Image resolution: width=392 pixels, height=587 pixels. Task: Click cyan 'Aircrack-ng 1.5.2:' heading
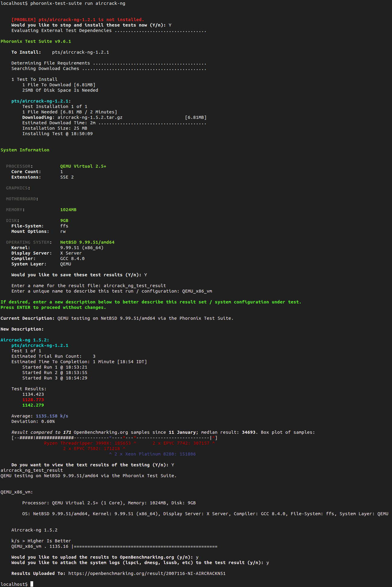coord(25,340)
